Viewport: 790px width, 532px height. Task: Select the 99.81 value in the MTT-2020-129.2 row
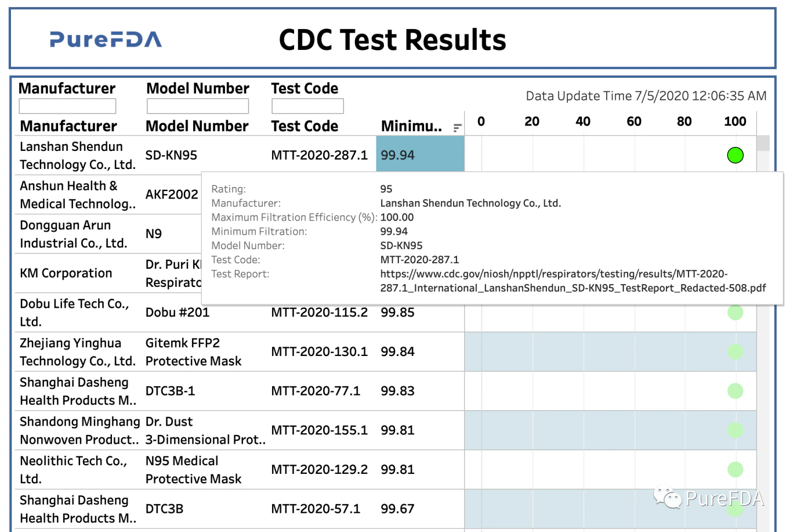coord(398,469)
